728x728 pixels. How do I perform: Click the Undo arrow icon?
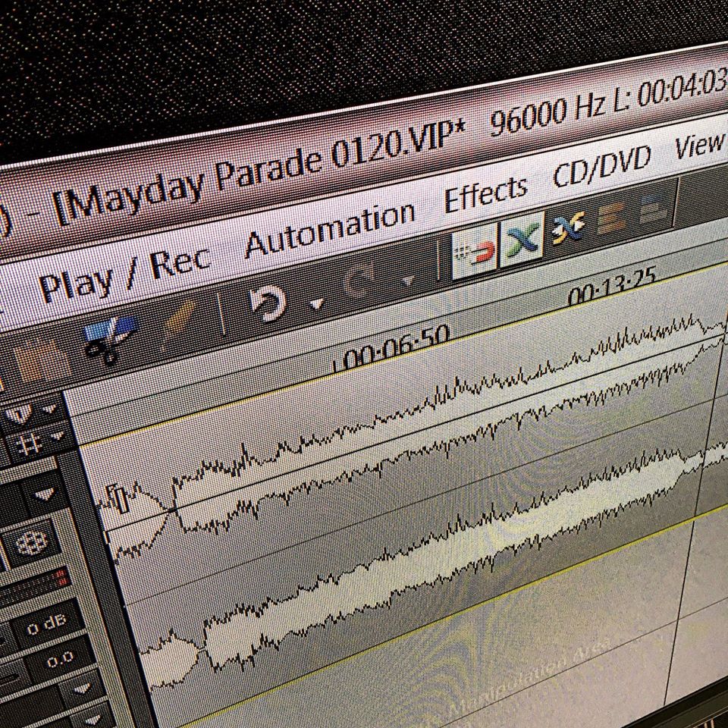(268, 303)
